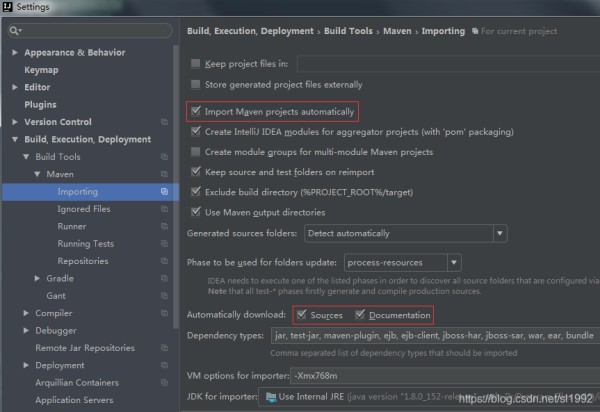The image size is (600, 412).
Task: Click the Dependency types field
Action: [x=435, y=335]
